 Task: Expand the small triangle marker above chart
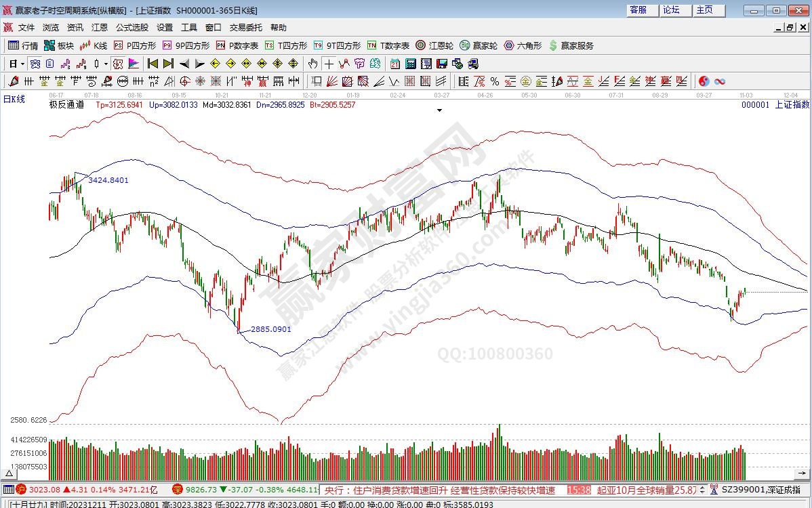coord(439,110)
